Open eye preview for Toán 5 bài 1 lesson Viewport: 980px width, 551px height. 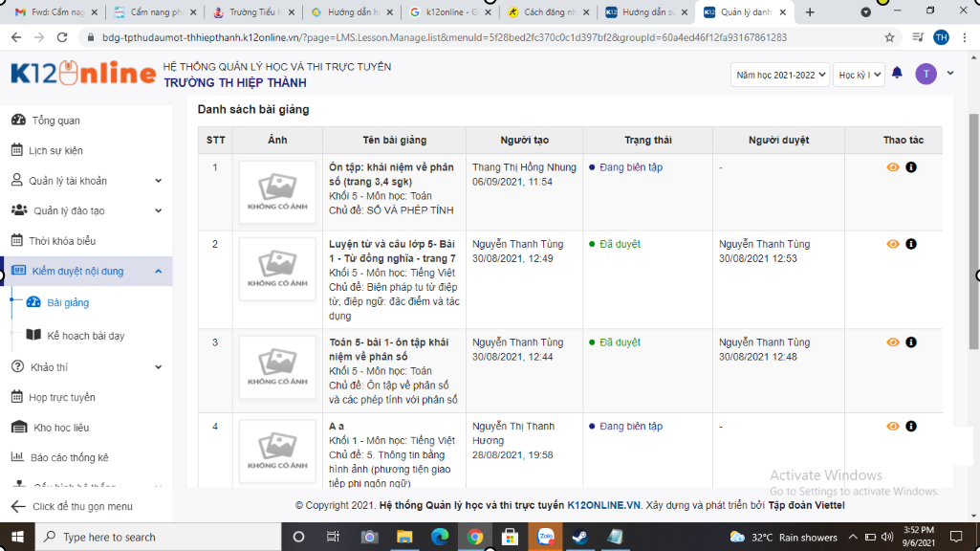[x=892, y=342]
